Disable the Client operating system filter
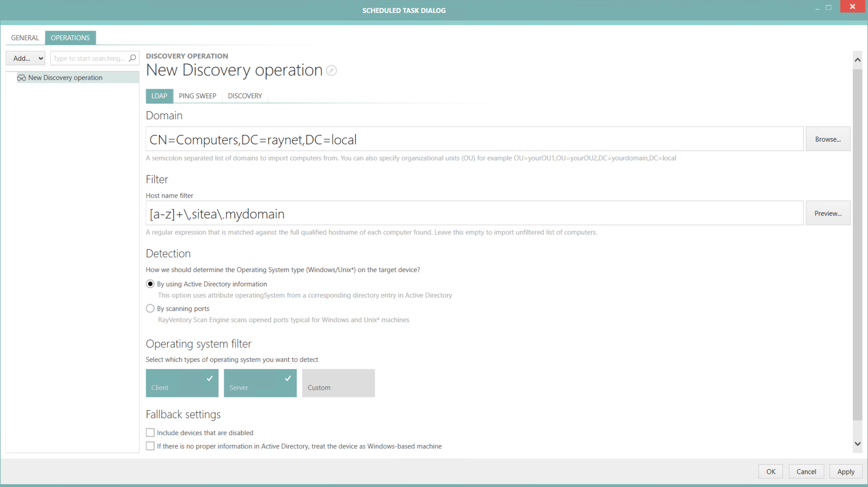The image size is (868, 487). point(182,383)
